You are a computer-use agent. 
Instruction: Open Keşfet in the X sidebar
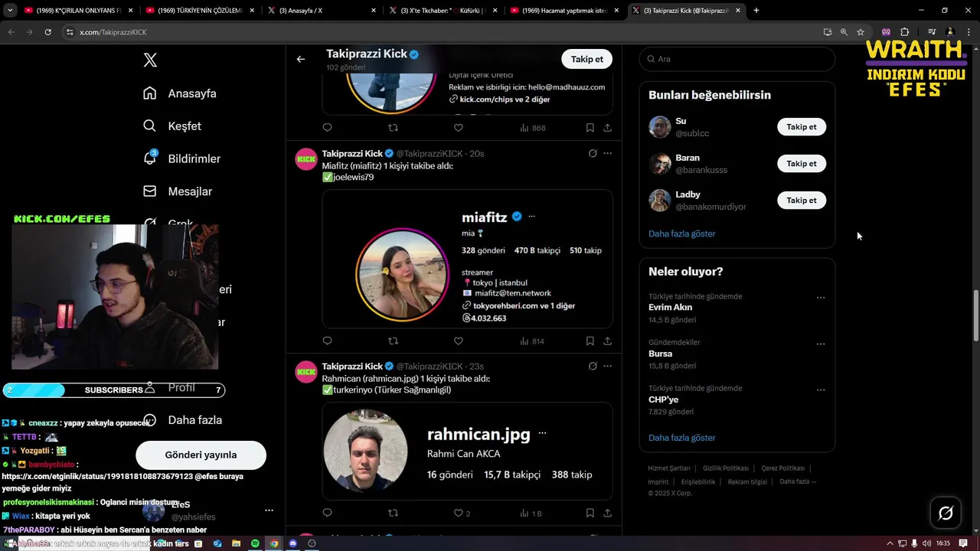pos(172,126)
